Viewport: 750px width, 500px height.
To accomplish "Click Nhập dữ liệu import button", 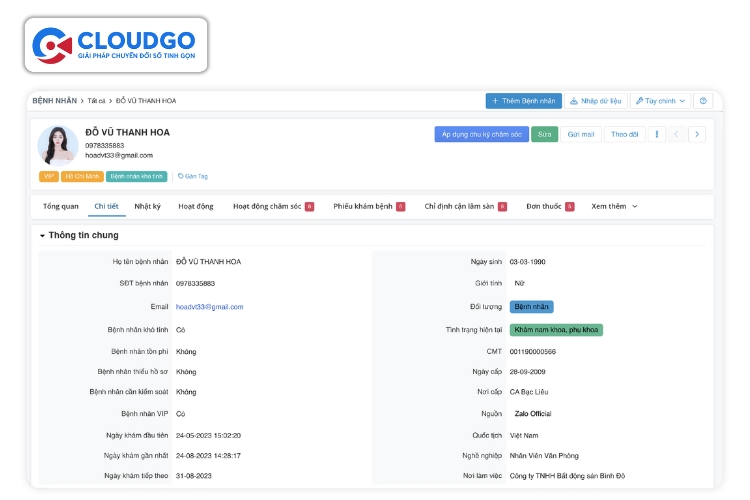I will tap(595, 101).
